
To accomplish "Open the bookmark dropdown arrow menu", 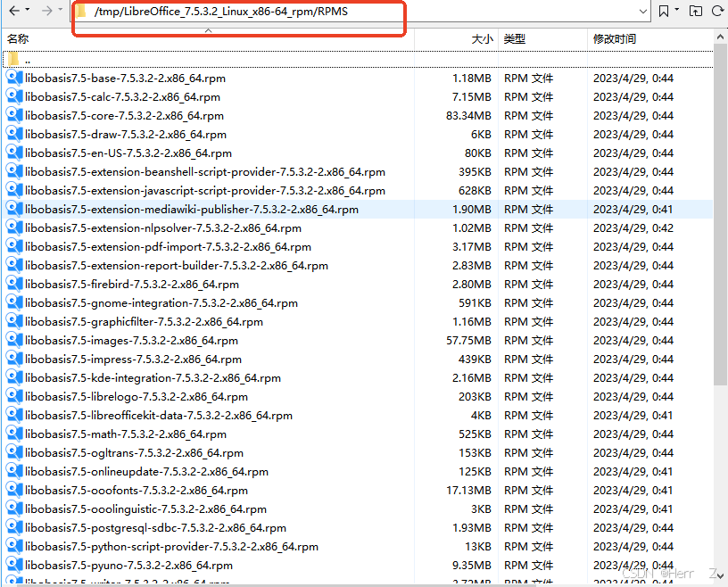I will point(677,10).
